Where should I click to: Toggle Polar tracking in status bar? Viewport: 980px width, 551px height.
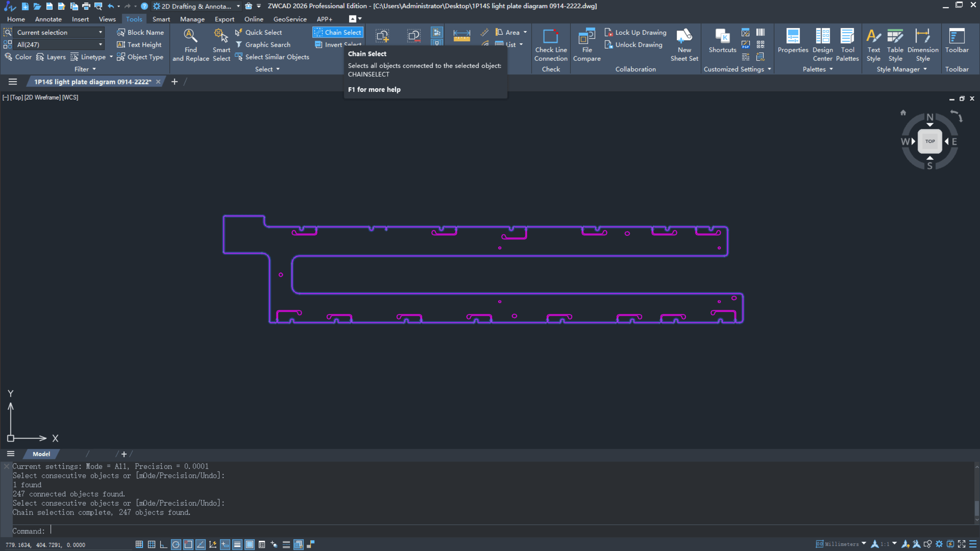[x=176, y=544]
